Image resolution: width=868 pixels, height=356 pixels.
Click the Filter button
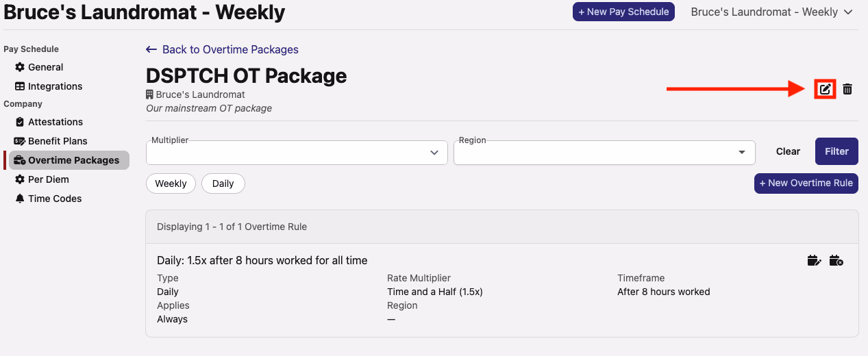coord(836,151)
